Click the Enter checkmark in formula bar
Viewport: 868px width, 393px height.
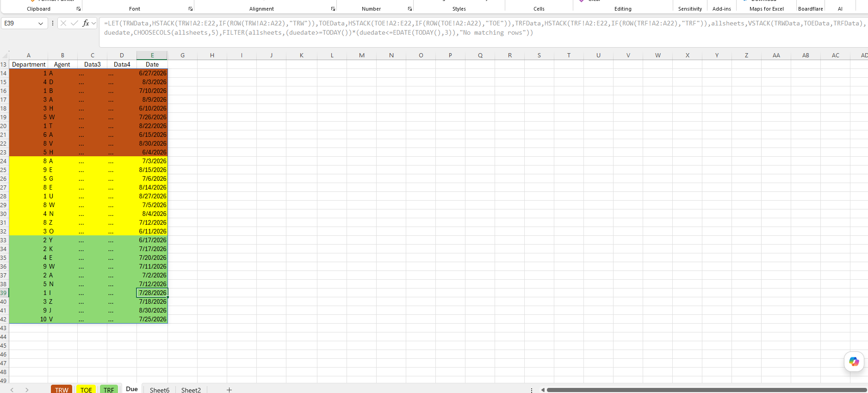point(74,23)
